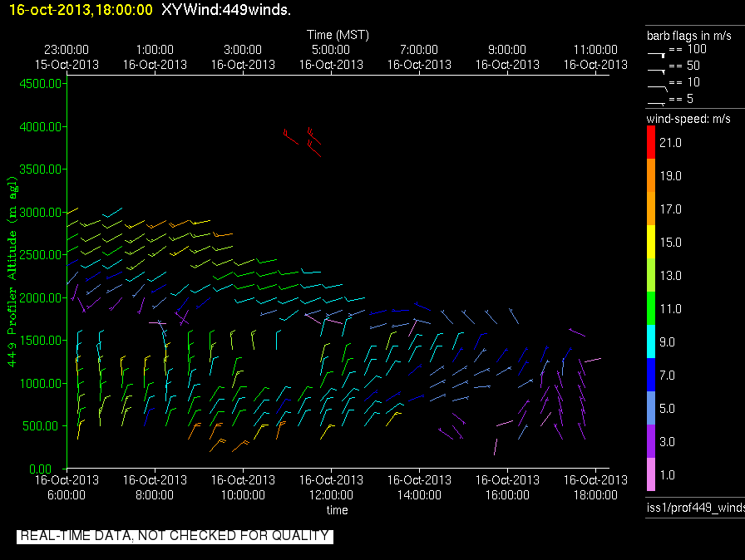Click the green 11.0 m/s color bar segment
Screen dimensions: 745x560
click(651, 308)
